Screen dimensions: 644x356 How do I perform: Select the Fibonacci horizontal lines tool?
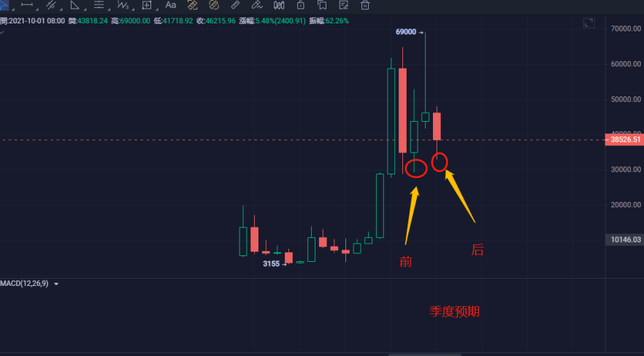pos(99,4)
